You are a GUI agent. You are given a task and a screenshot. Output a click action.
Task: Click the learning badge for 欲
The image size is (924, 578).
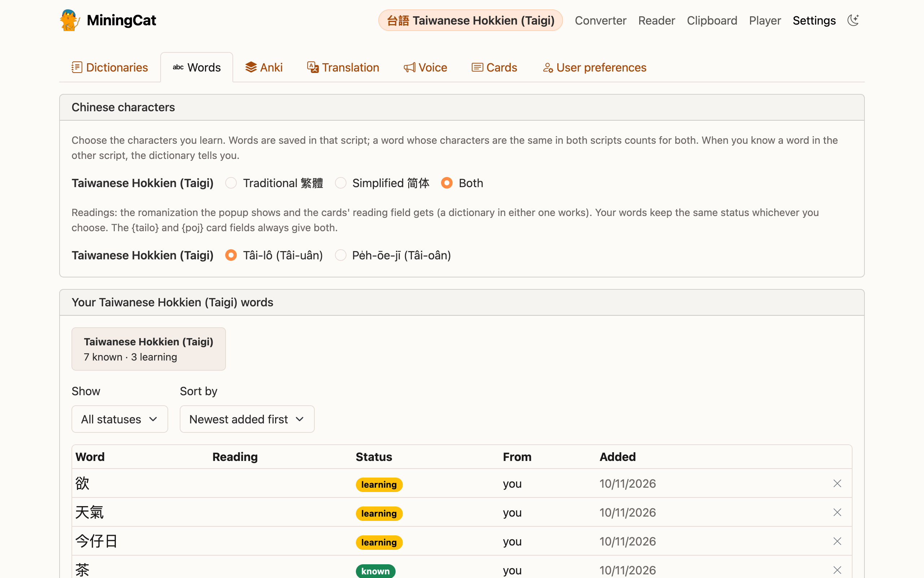point(379,484)
